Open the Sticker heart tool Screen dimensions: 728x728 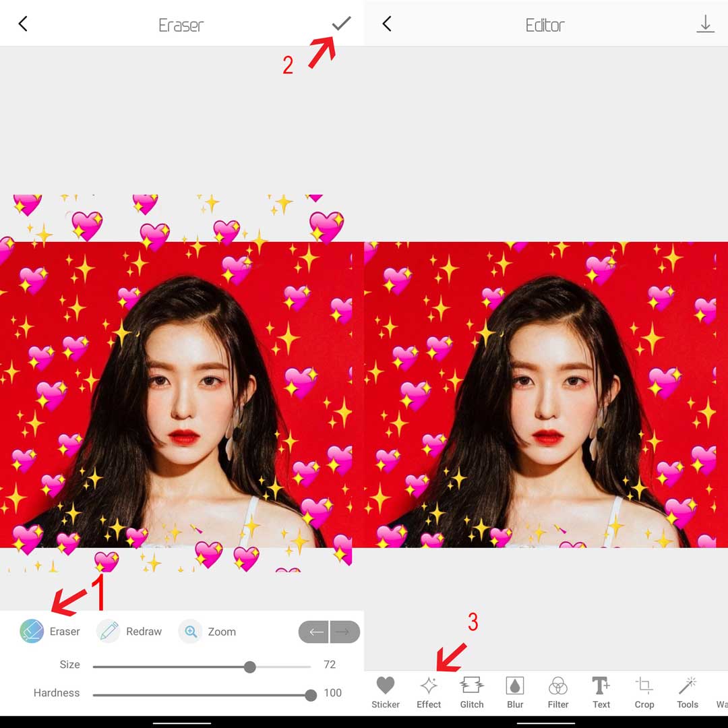[x=386, y=686]
